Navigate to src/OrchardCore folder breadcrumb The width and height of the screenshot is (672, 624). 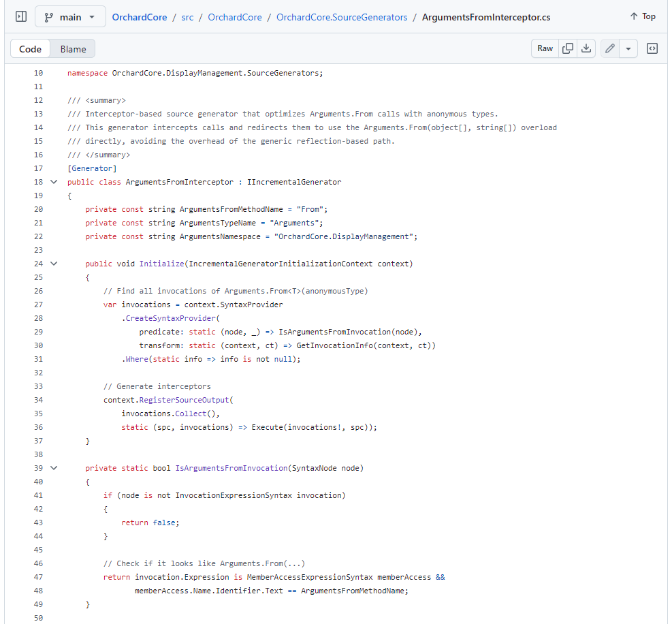coord(235,17)
